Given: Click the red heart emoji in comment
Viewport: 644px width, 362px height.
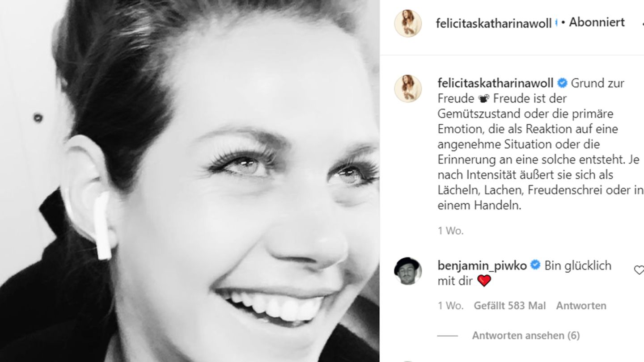Looking at the screenshot, I should 484,281.
